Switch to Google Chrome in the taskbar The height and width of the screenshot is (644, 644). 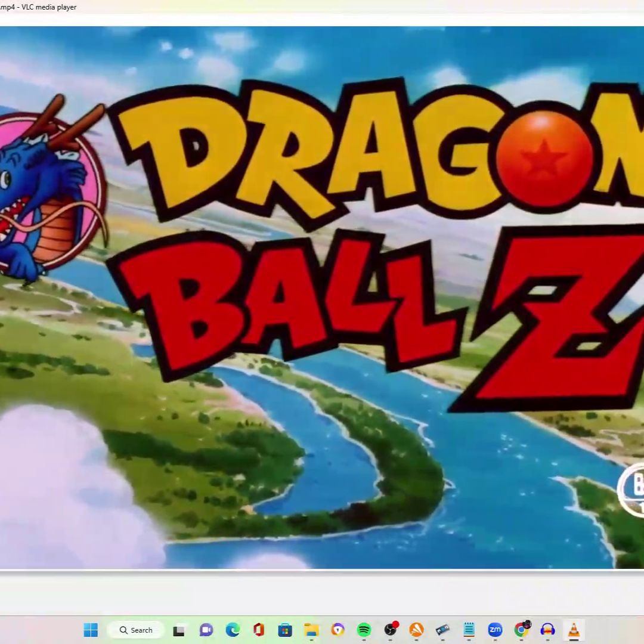pyautogui.click(x=522, y=629)
